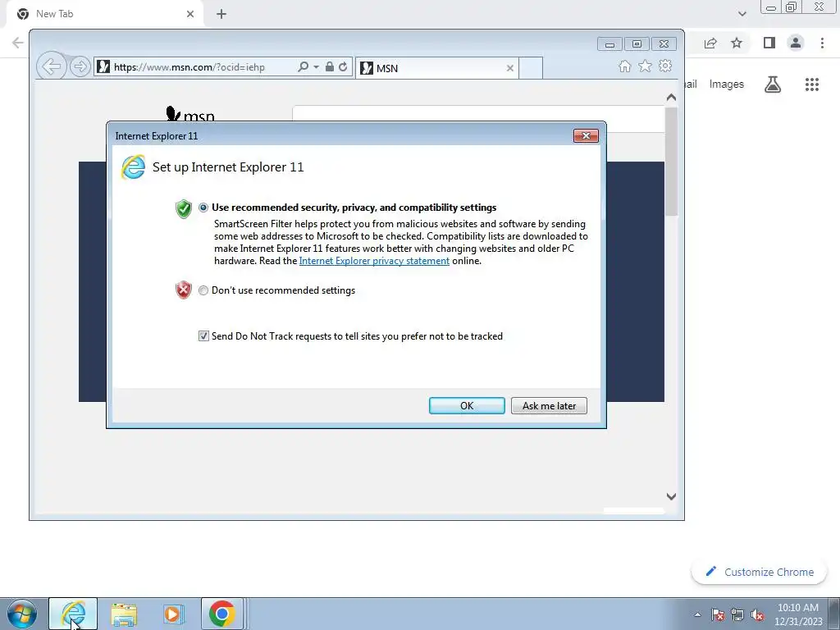This screenshot has width=840, height=630.
Task: Show hidden tray icons arrow
Action: 697,614
